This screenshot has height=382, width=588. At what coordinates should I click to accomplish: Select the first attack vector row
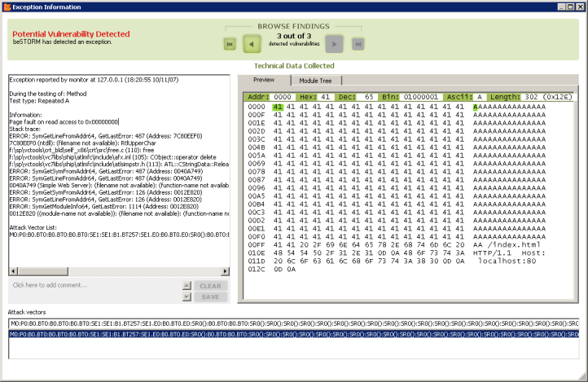point(294,323)
